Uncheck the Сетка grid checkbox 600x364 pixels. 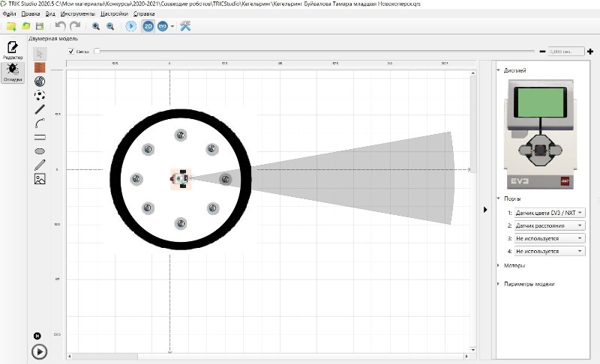pyautogui.click(x=71, y=52)
